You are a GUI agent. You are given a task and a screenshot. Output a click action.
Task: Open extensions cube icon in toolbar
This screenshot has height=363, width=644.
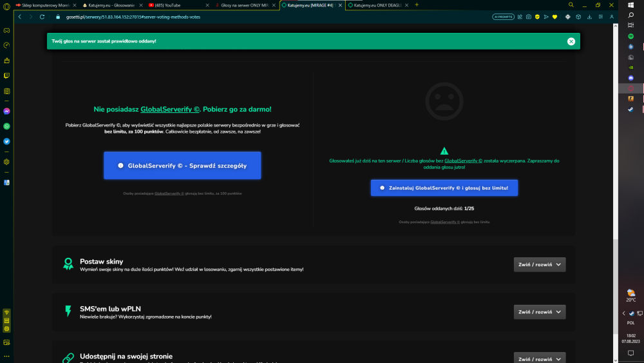click(578, 17)
